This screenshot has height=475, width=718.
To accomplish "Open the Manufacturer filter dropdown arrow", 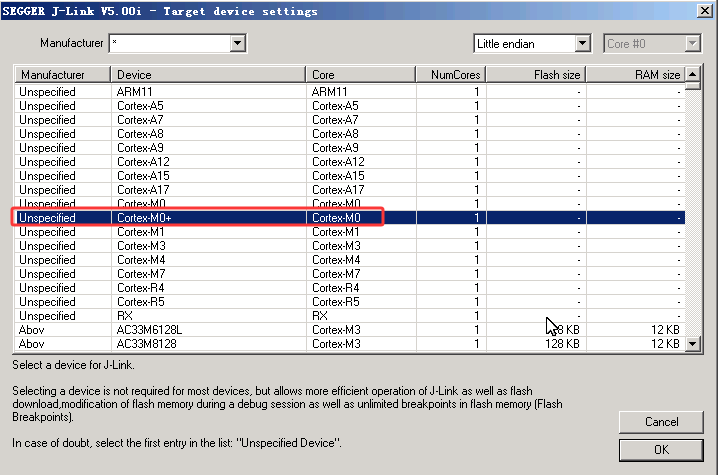I will point(237,44).
